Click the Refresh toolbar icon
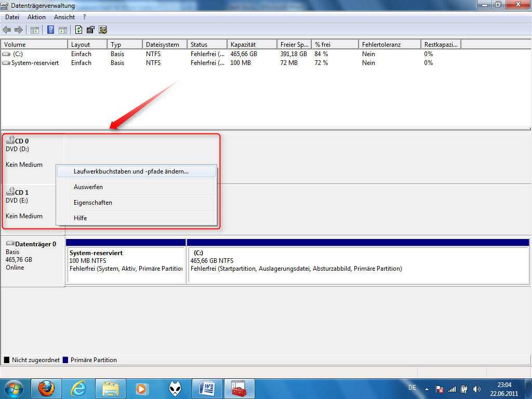The height and width of the screenshot is (399, 532). pyautogui.click(x=79, y=30)
